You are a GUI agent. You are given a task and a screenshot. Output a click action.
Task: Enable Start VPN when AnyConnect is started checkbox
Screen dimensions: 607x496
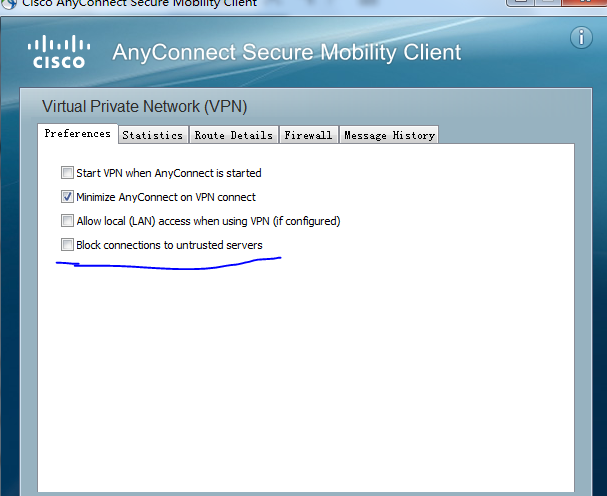pos(67,173)
